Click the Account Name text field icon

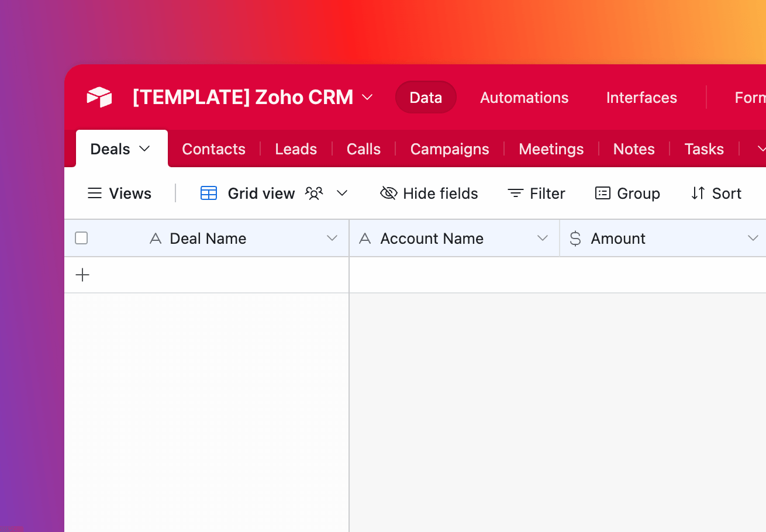tap(365, 239)
